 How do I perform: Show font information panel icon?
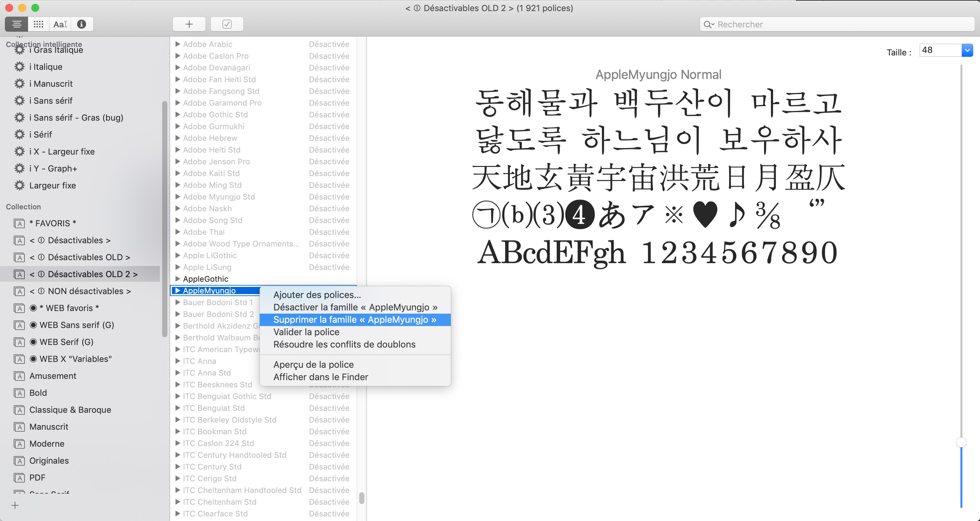click(82, 24)
